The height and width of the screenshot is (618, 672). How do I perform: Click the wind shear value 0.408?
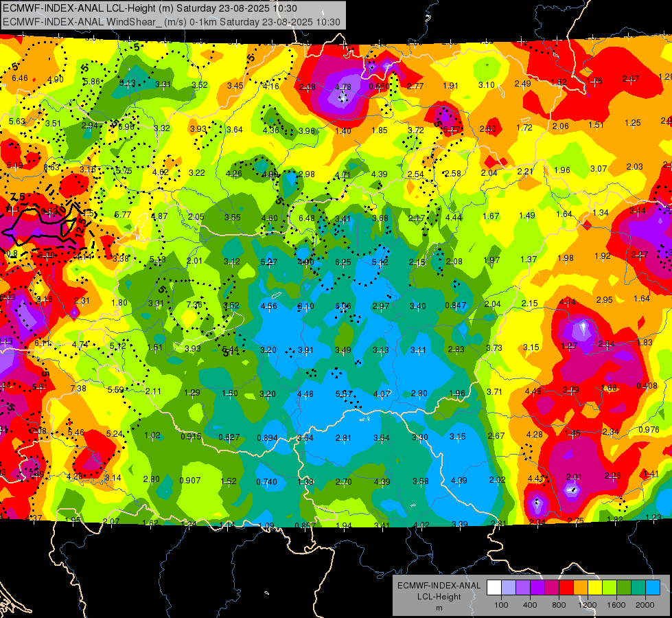[x=647, y=385]
